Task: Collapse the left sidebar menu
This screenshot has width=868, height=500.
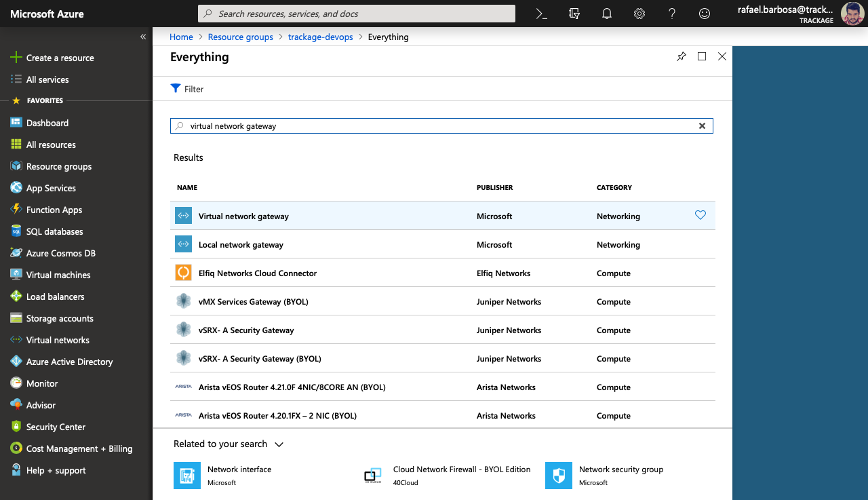Action: pos(143,37)
